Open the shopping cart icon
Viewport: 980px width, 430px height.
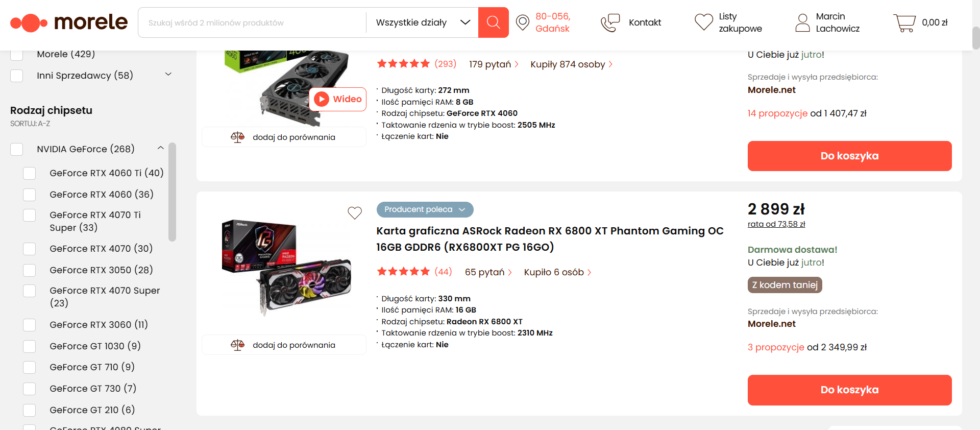904,22
